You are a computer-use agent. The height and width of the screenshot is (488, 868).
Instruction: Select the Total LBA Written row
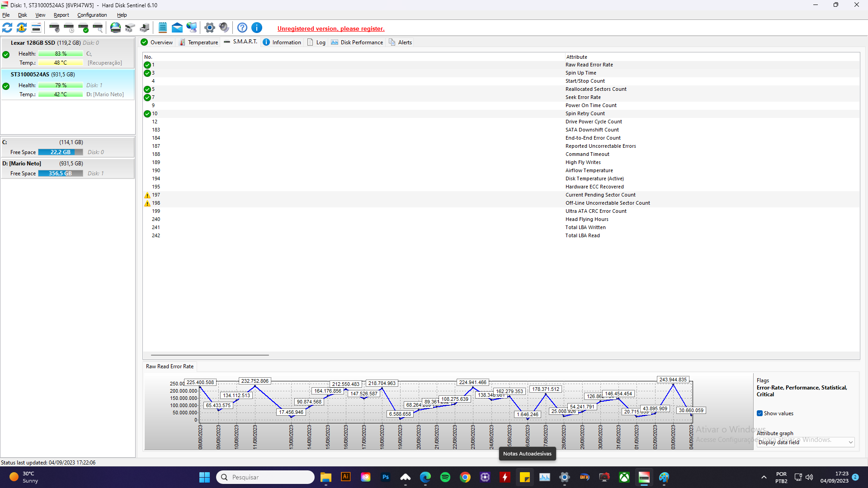tap(501, 228)
